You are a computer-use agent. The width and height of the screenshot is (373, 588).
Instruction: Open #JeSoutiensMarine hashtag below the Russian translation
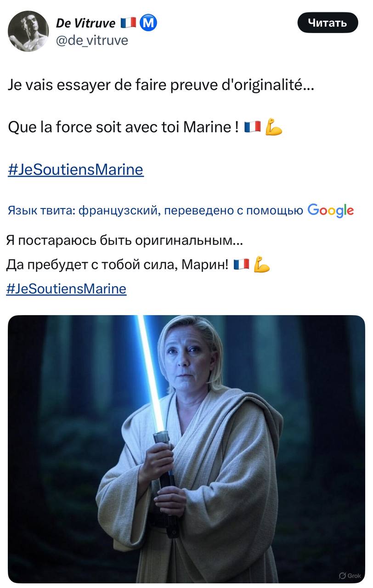[67, 288]
